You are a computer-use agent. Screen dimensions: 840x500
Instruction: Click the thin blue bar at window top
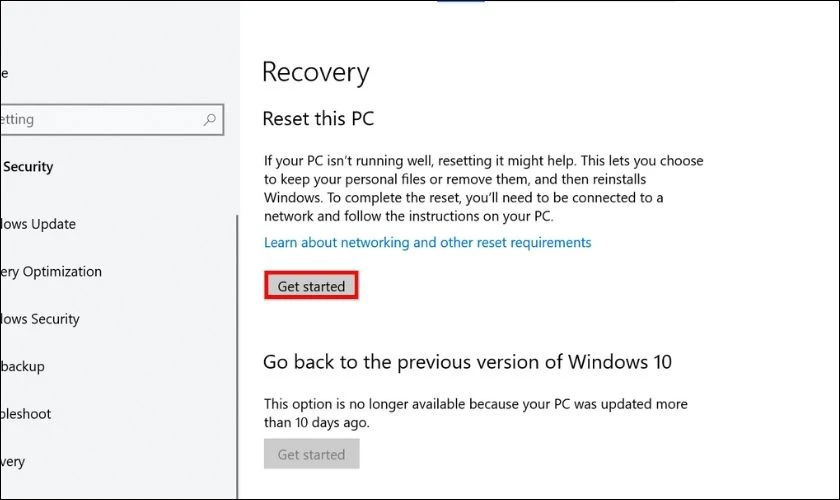[461, 1]
